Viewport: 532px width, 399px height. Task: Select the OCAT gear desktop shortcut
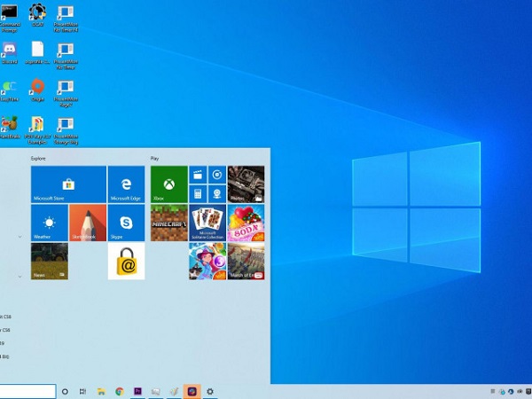(x=37, y=16)
